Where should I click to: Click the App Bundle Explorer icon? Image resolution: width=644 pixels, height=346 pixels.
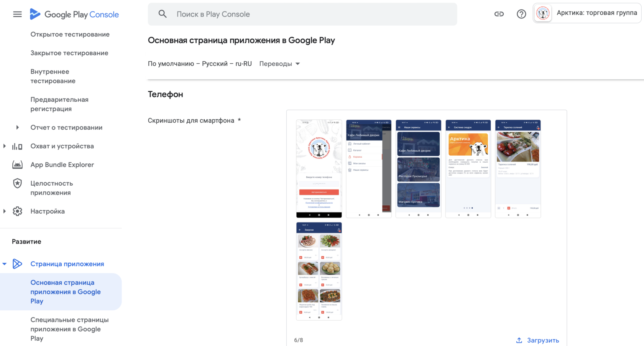pyautogui.click(x=17, y=165)
